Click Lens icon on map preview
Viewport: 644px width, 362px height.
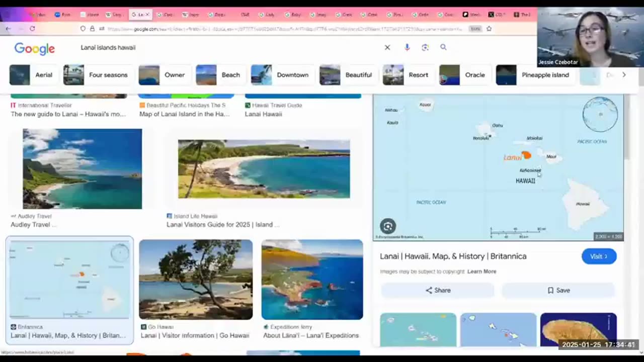coord(387,226)
